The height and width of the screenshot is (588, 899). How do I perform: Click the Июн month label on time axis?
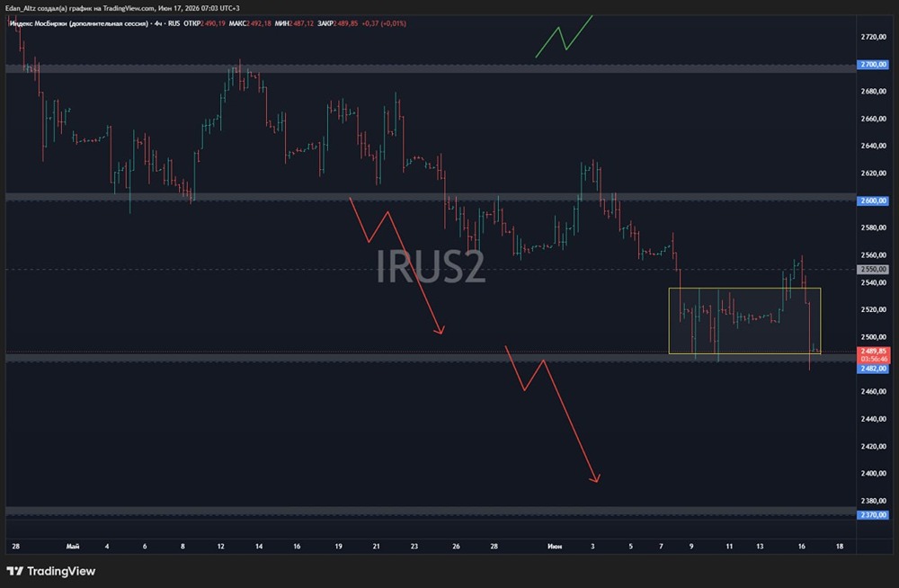coord(555,546)
